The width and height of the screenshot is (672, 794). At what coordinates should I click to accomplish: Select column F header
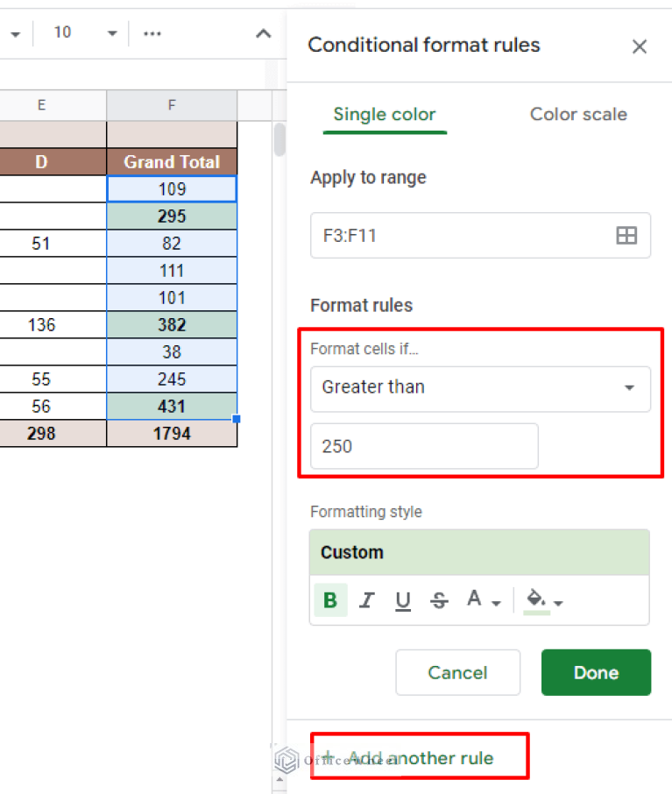pyautogui.click(x=172, y=105)
